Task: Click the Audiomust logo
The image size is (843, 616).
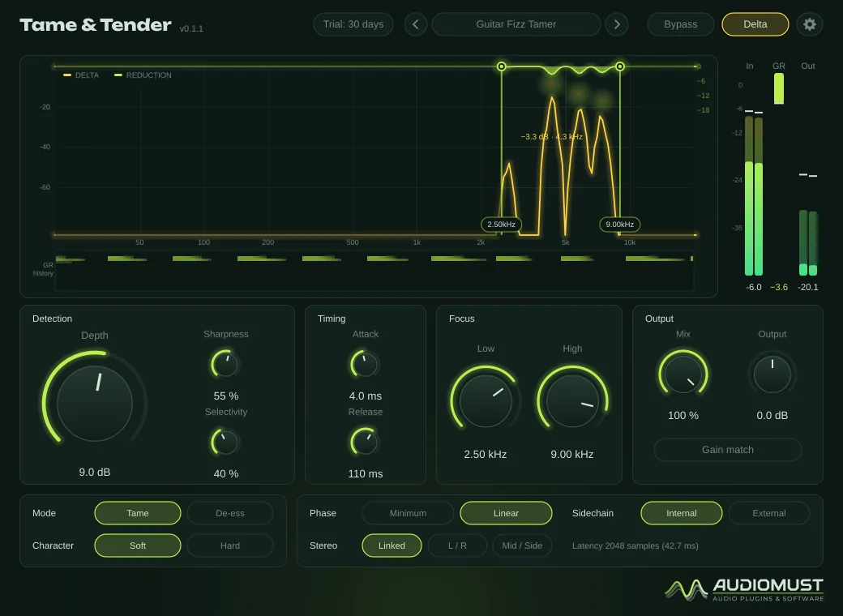Action: coord(744,590)
